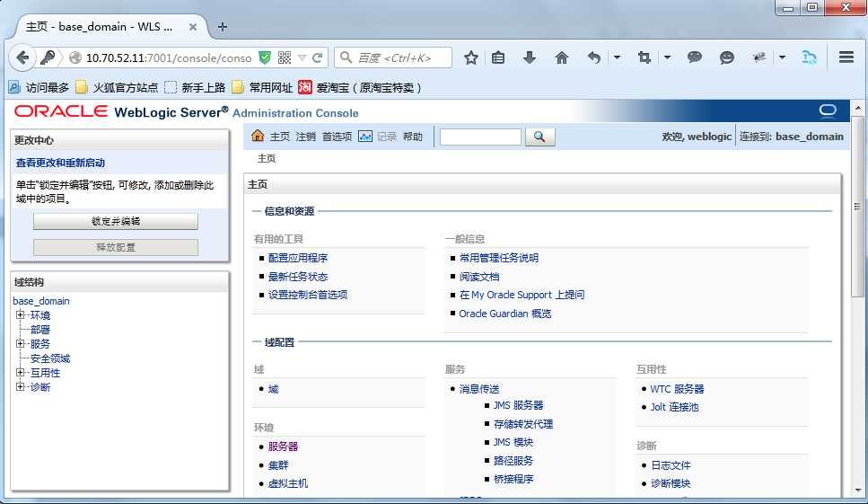Select 安全领域 in the domain tree

(50, 358)
